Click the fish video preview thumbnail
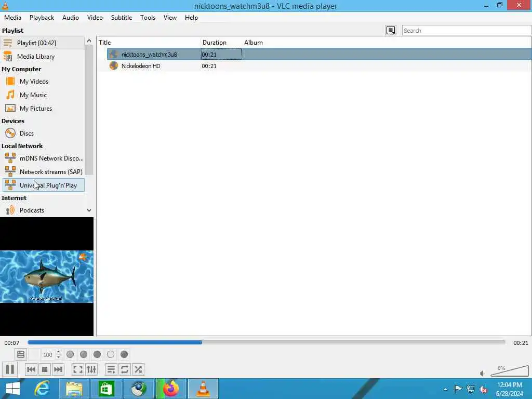This screenshot has width=532, height=399. (x=46, y=276)
